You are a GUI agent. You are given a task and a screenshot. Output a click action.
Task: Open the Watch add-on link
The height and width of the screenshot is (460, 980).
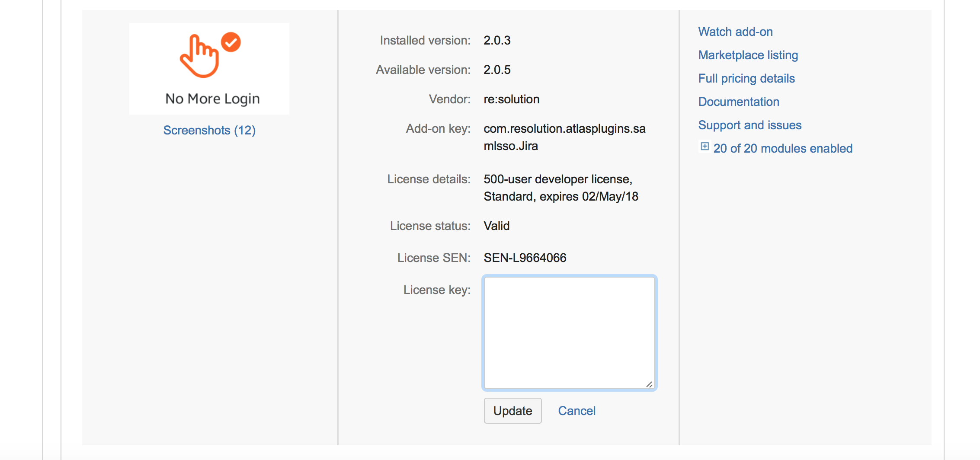tap(735, 32)
